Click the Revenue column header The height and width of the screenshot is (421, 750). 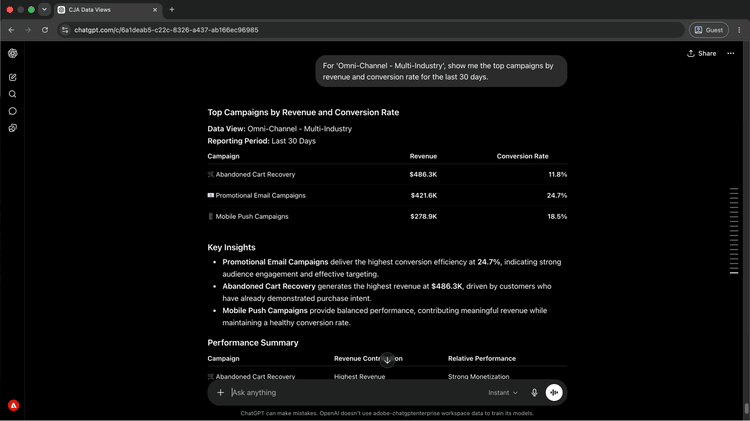(x=423, y=156)
